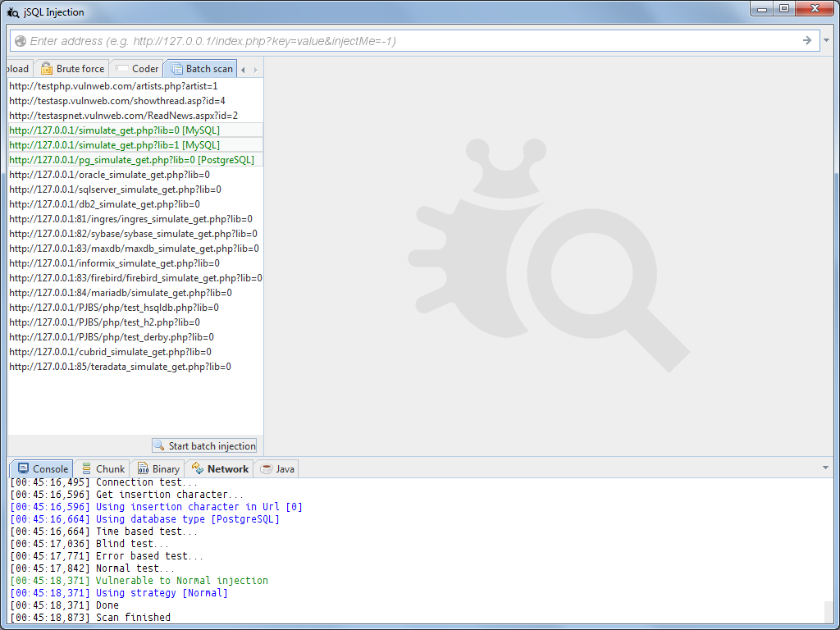Close the jSQL Injection window
The height and width of the screenshot is (630, 840).
coord(815,9)
